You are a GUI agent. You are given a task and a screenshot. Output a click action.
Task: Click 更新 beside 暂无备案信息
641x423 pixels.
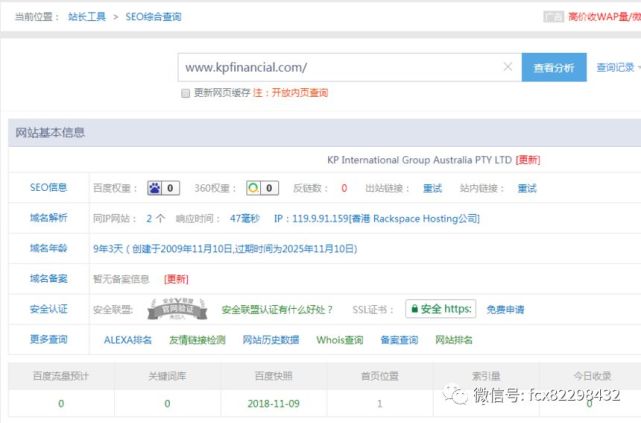(176, 279)
